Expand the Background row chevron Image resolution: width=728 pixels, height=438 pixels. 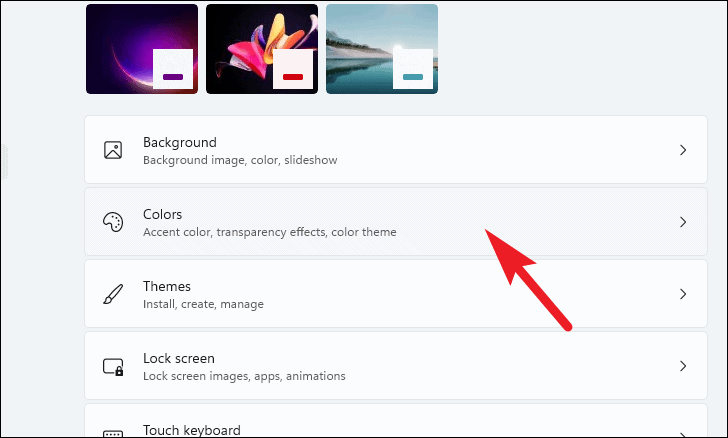point(683,150)
